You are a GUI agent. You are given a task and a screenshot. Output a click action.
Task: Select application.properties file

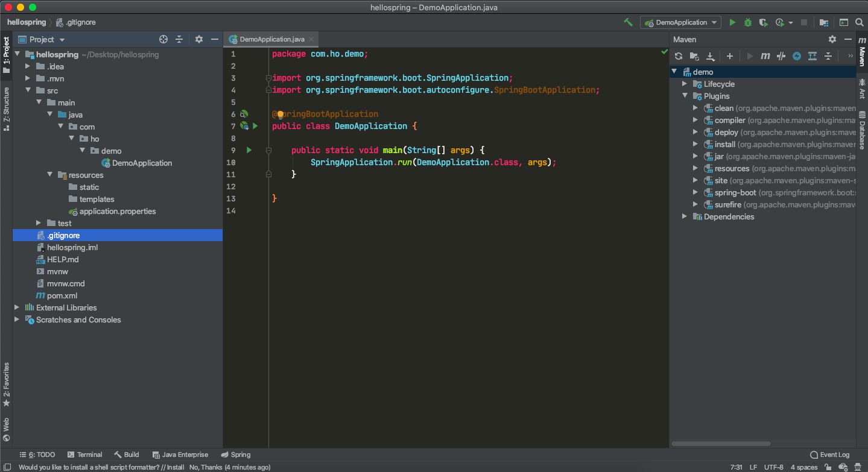click(118, 211)
